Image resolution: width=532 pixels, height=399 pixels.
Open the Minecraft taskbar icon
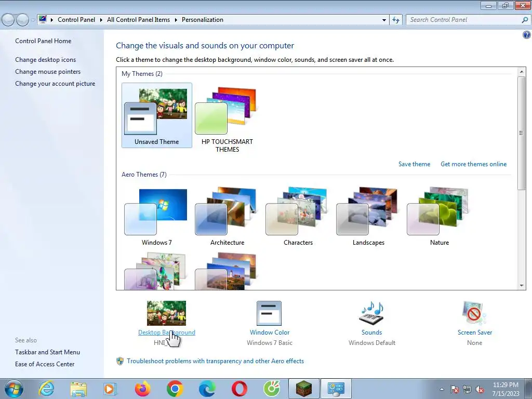[303, 389]
